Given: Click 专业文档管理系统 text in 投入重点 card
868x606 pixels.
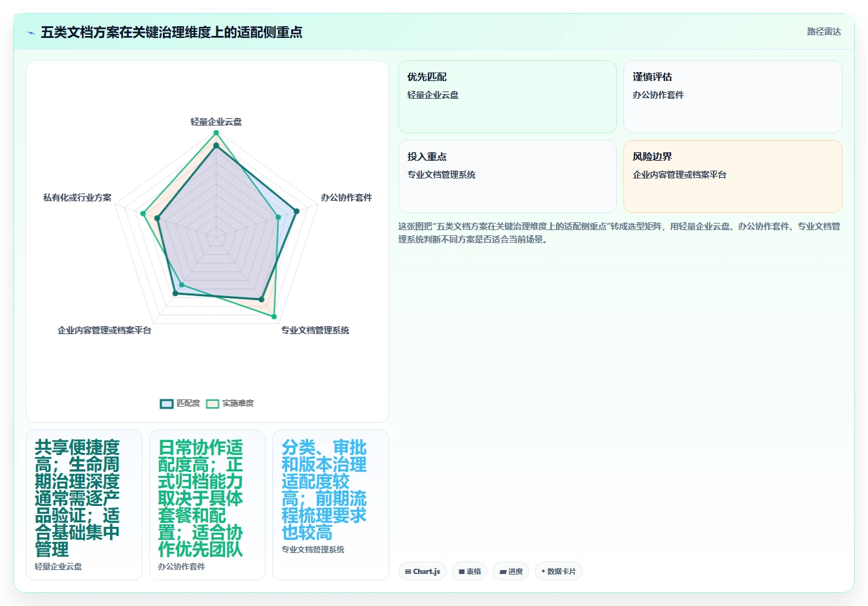Looking at the screenshot, I should pos(442,175).
